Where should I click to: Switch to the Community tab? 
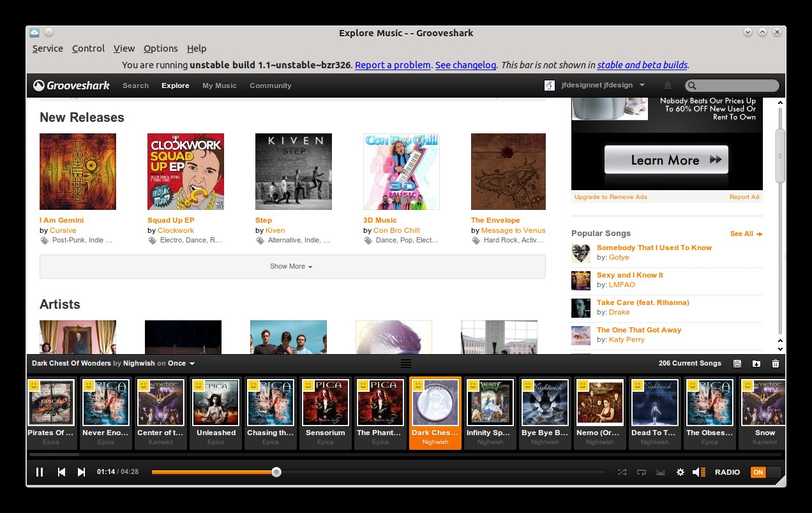pyautogui.click(x=270, y=85)
